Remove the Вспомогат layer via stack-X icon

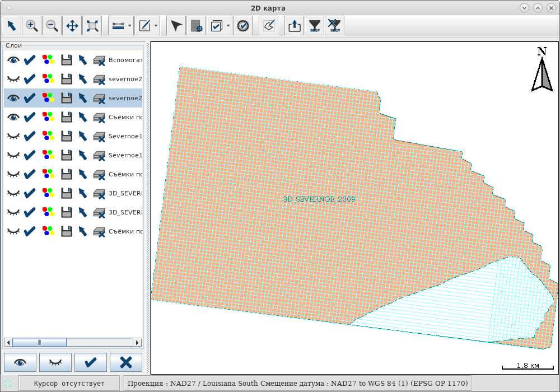coord(99,60)
